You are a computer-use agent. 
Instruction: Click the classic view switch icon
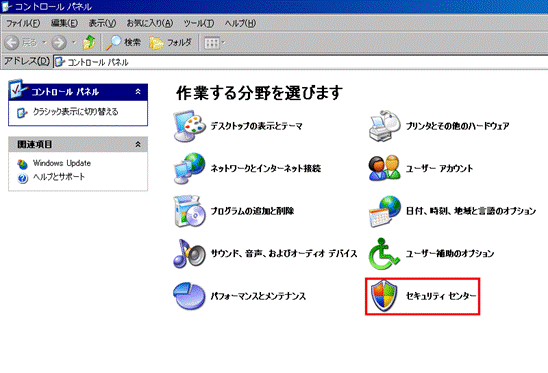coord(22,113)
